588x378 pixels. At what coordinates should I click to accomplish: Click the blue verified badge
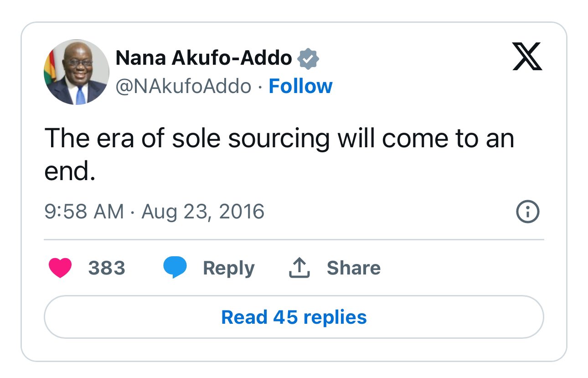click(x=308, y=59)
